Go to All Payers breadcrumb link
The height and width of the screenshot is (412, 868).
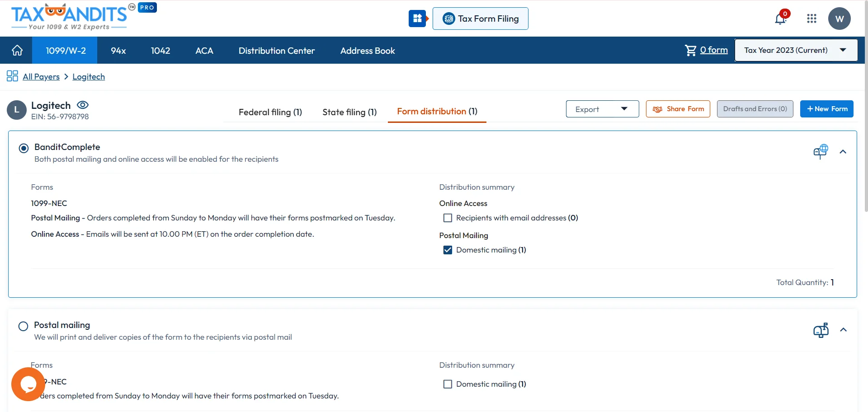tap(41, 76)
